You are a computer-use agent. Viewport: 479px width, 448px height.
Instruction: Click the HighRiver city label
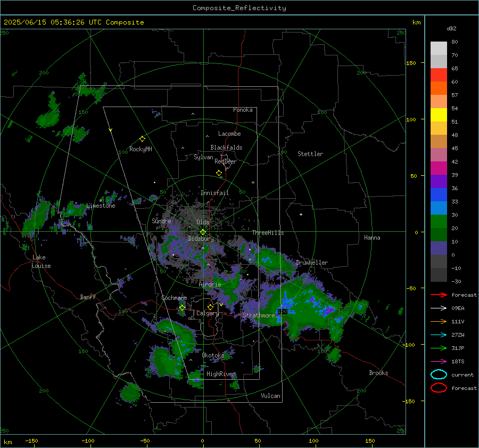221,374
